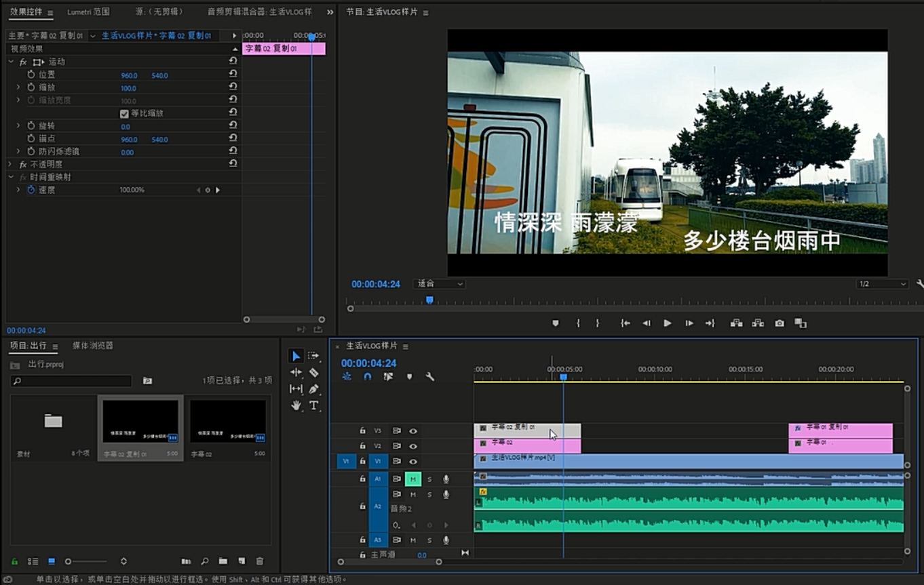Switch to the 源:(无剪辑) tab
This screenshot has height=585, width=924.
(159, 12)
